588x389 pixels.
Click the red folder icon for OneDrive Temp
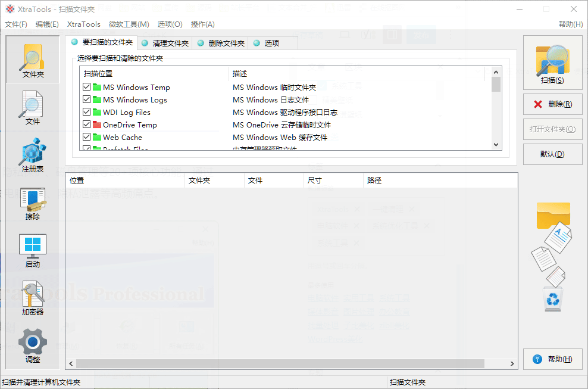coord(97,125)
